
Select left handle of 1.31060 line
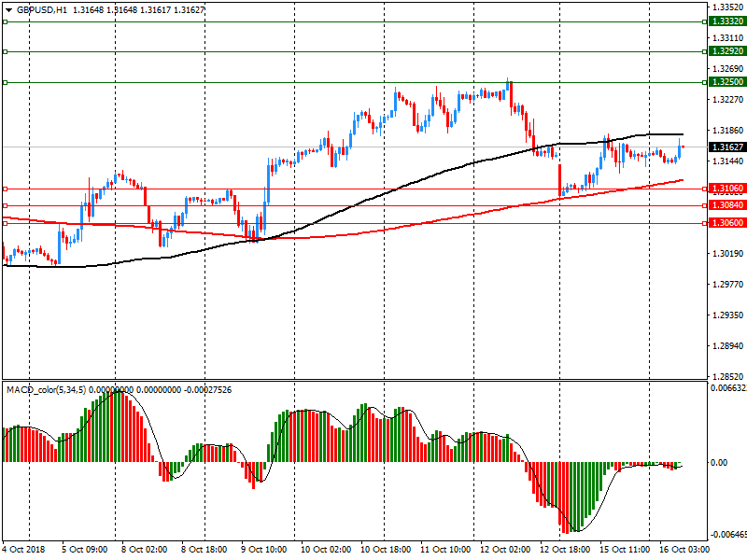pos(5,189)
